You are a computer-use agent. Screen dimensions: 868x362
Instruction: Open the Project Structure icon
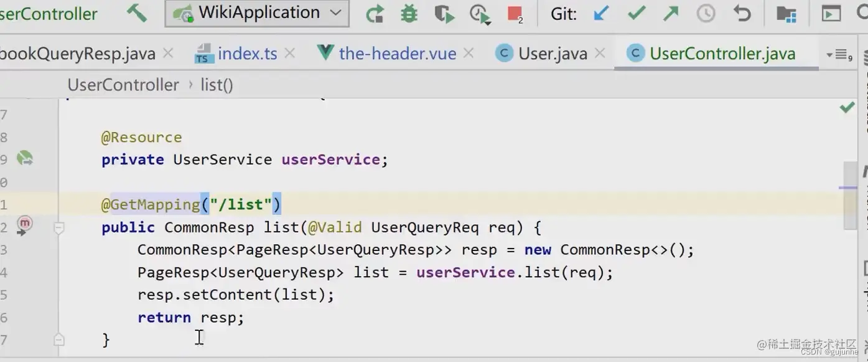point(786,14)
